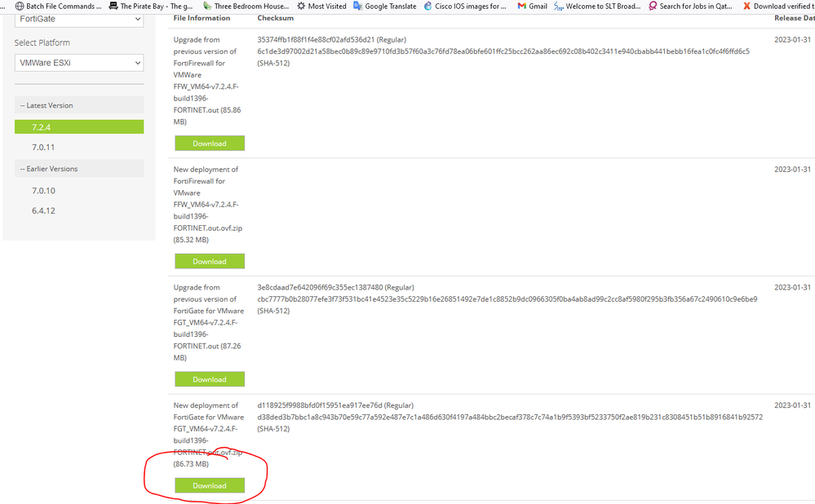Image resolution: width=815 pixels, height=504 pixels.
Task: Click the File Information column header
Action: tap(202, 18)
